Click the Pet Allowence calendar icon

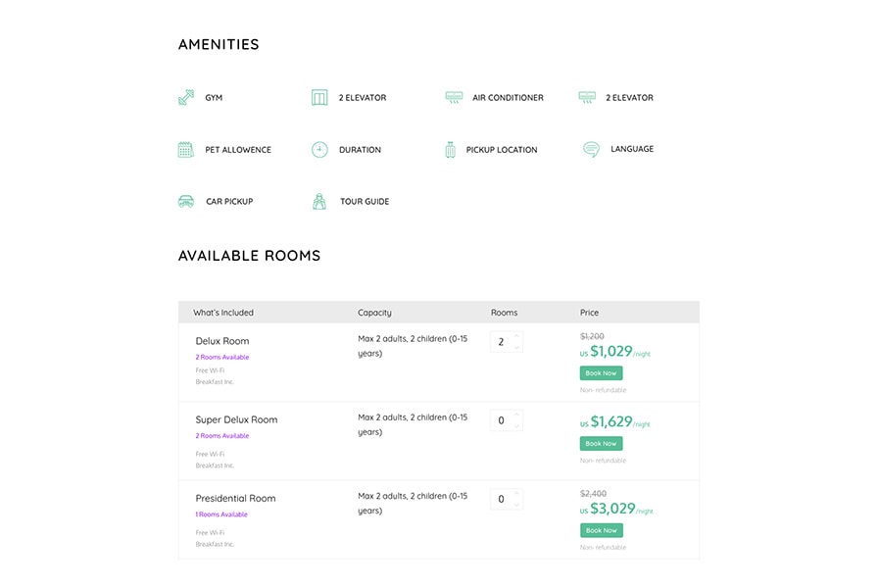tap(185, 150)
